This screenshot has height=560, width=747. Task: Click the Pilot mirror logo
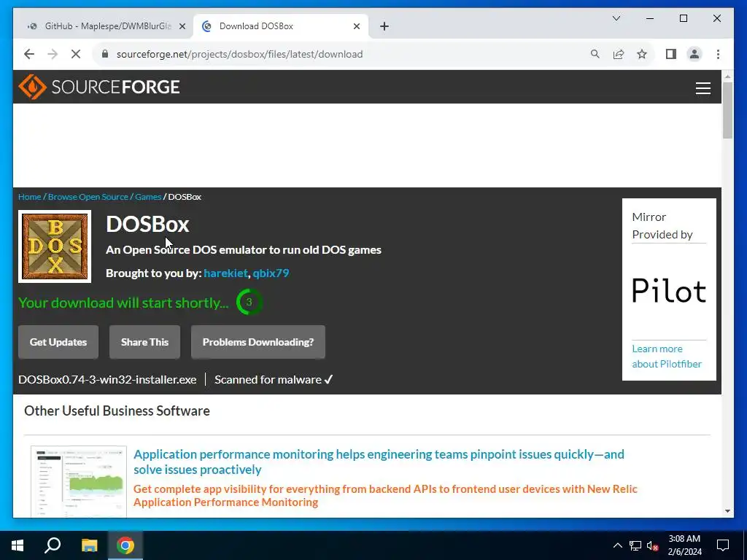(x=669, y=291)
